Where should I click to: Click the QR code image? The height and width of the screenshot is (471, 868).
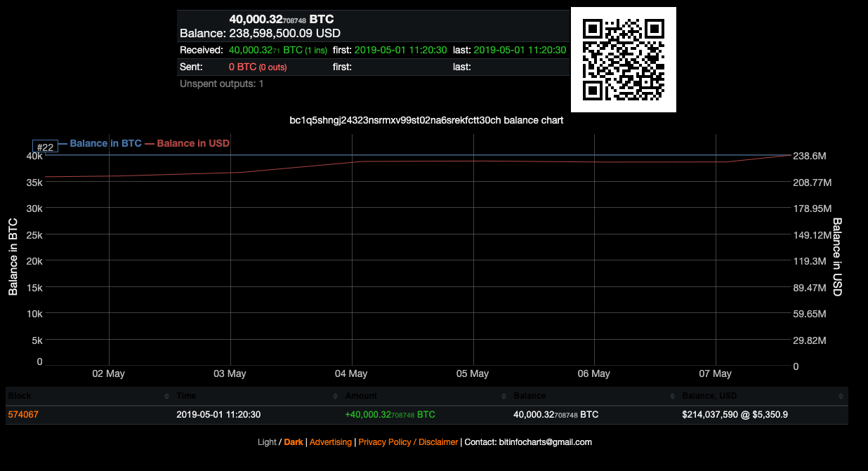623,60
